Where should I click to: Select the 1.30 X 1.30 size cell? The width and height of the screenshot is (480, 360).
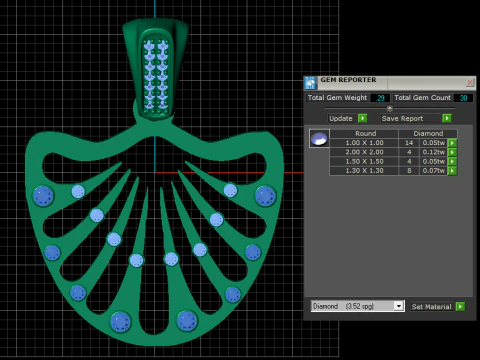coord(364,171)
